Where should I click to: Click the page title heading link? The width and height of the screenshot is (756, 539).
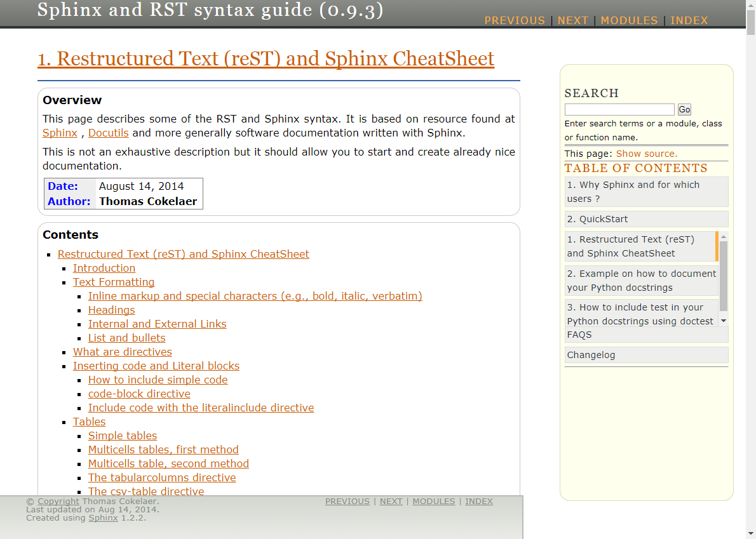(x=266, y=58)
